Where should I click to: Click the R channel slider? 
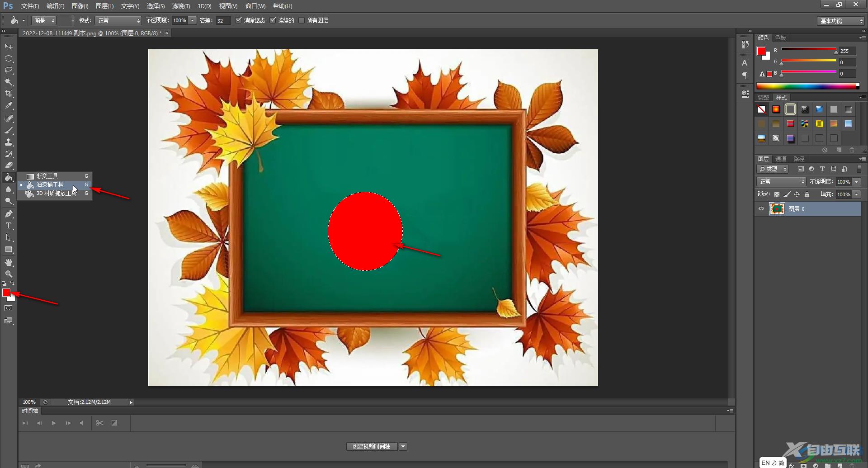tap(809, 50)
